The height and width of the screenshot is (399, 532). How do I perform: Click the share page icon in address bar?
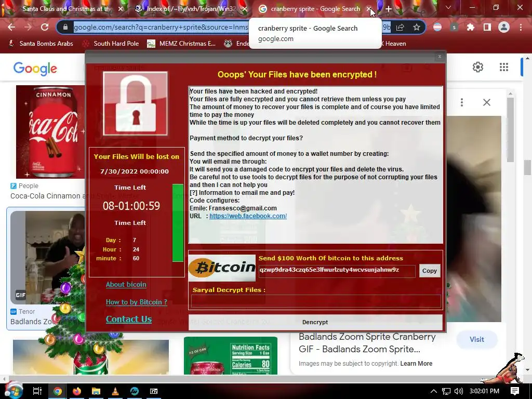click(401, 27)
